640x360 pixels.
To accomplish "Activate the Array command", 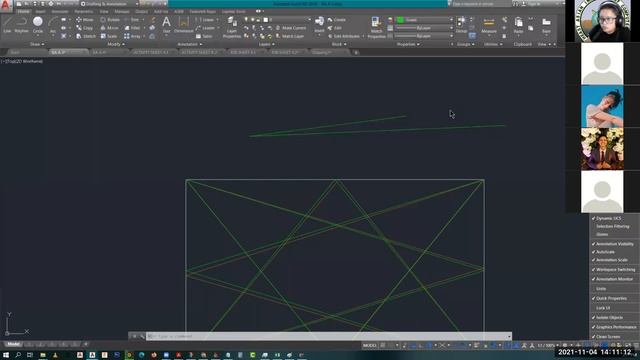I will click(132, 36).
